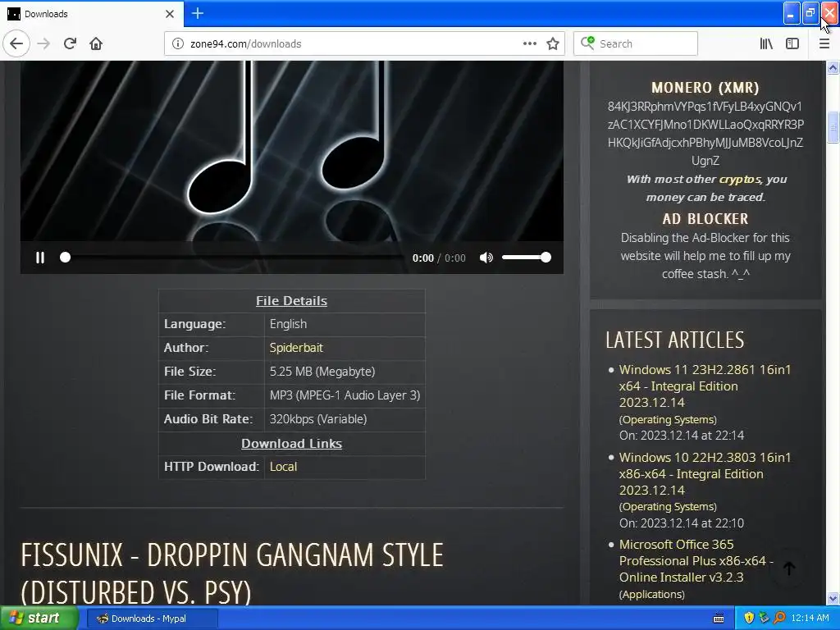Image resolution: width=840 pixels, height=630 pixels.
Task: Click the green network tray icon
Action: [764, 619]
